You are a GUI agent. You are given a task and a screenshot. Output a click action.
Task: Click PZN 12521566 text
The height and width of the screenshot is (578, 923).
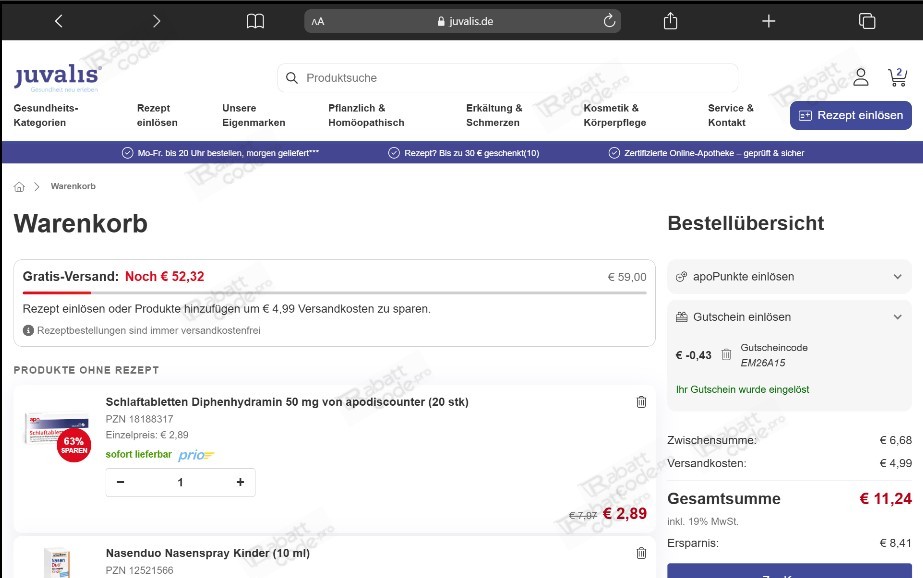point(140,570)
